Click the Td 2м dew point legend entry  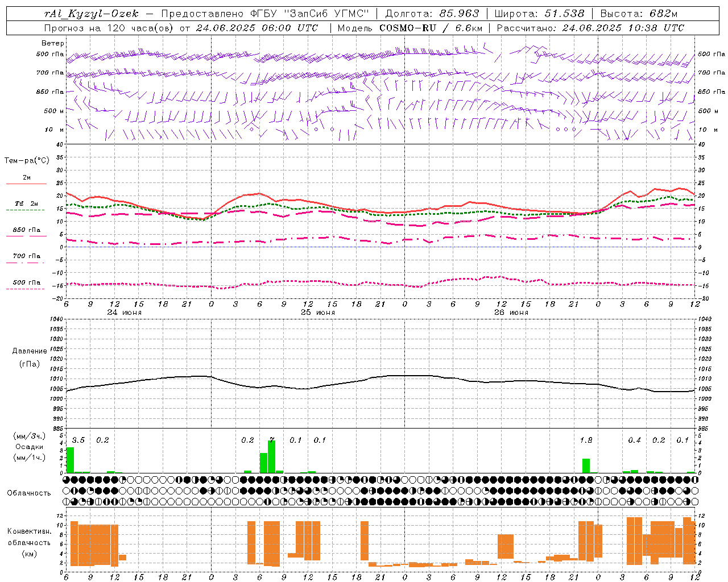(x=26, y=203)
